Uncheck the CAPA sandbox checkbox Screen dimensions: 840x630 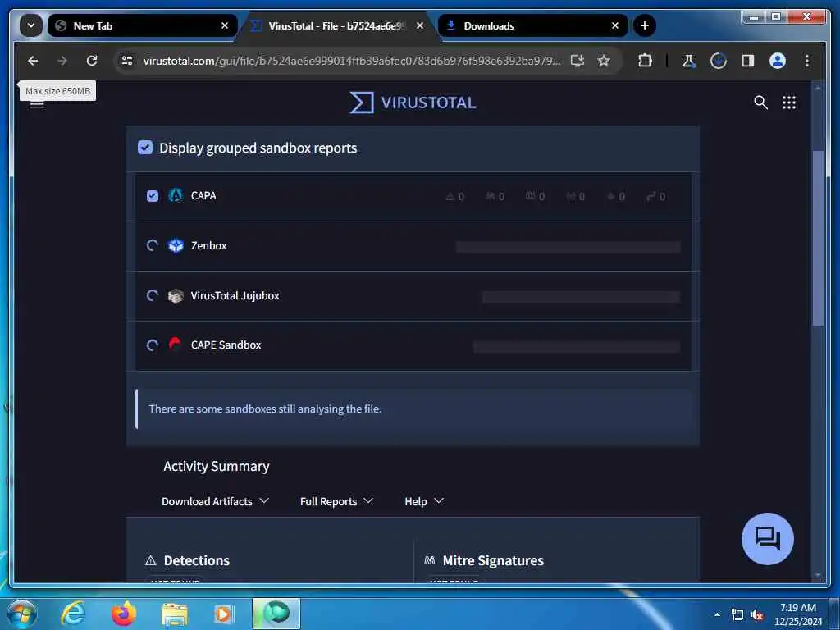point(153,196)
